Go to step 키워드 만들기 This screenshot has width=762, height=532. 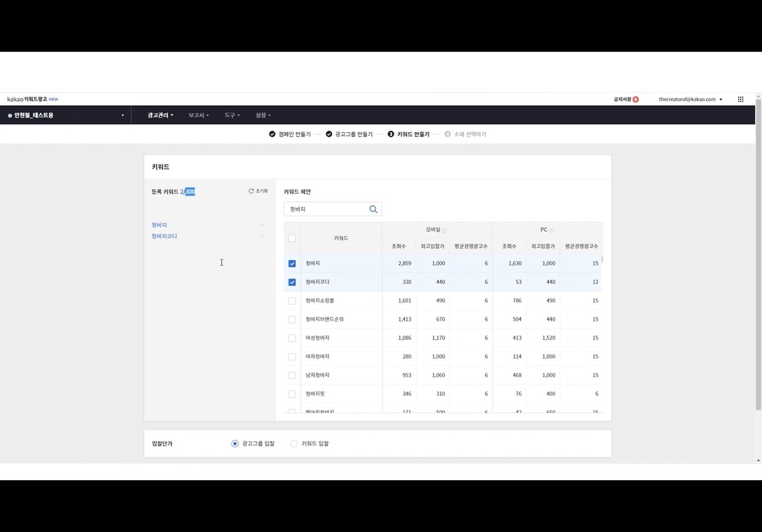[408, 134]
